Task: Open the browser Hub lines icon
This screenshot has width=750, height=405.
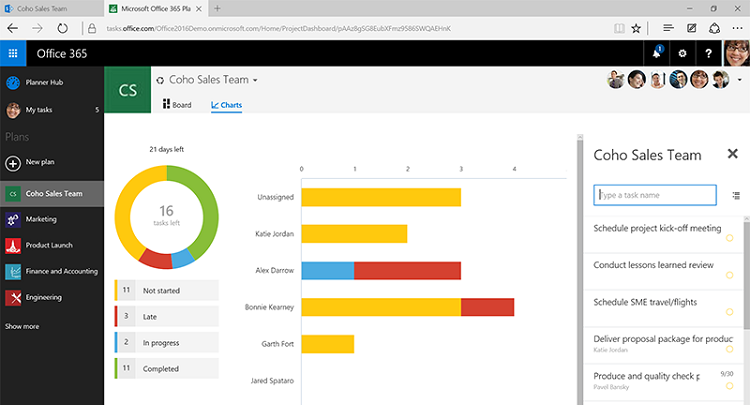Action: click(x=668, y=28)
